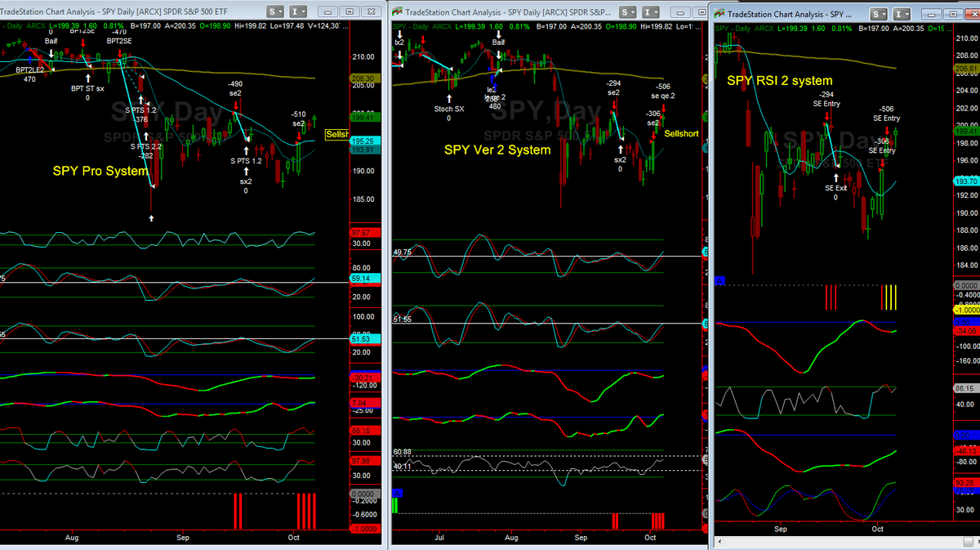The width and height of the screenshot is (980, 550).
Task: Click the 195.25 cyan price tag in Pro System chart
Action: click(366, 141)
